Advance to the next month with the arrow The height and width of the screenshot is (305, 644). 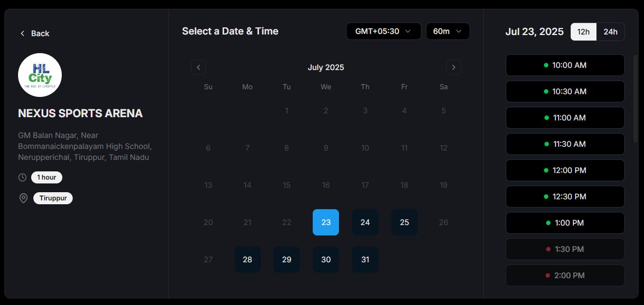[x=453, y=67]
